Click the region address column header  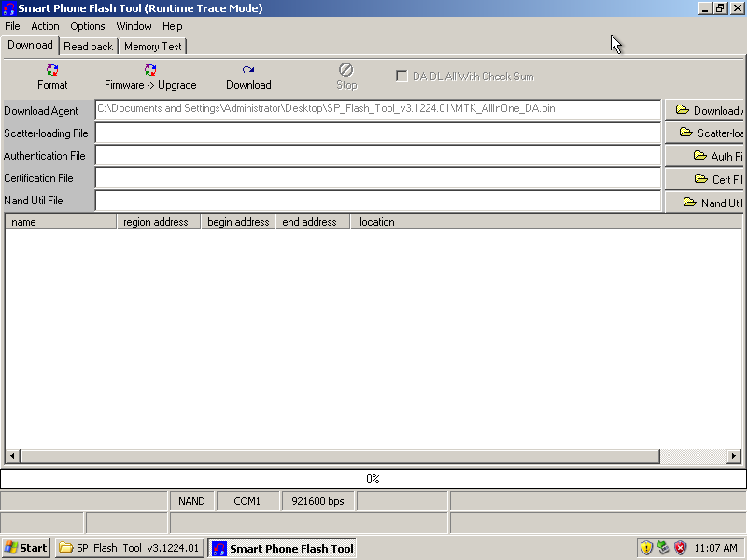[x=159, y=222]
